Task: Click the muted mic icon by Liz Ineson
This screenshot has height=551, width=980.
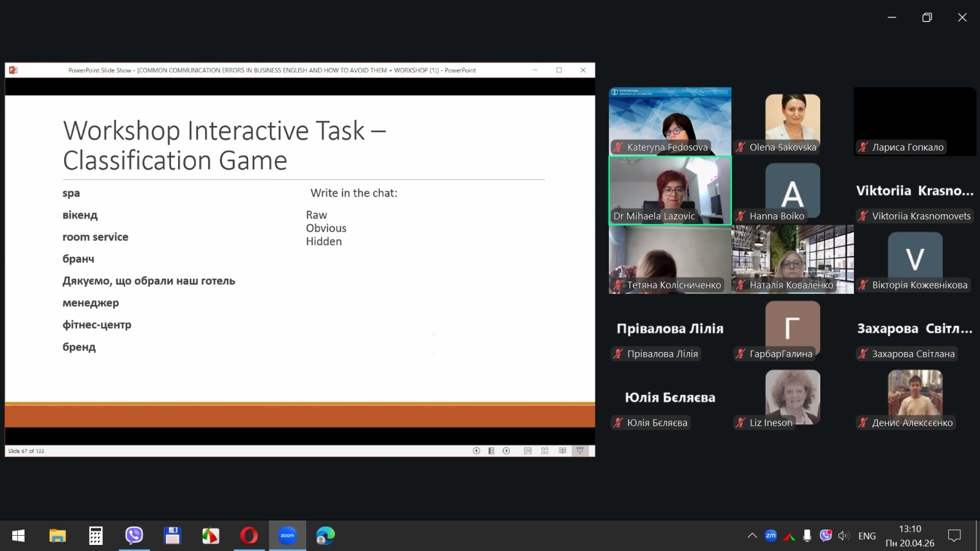Action: click(x=741, y=422)
